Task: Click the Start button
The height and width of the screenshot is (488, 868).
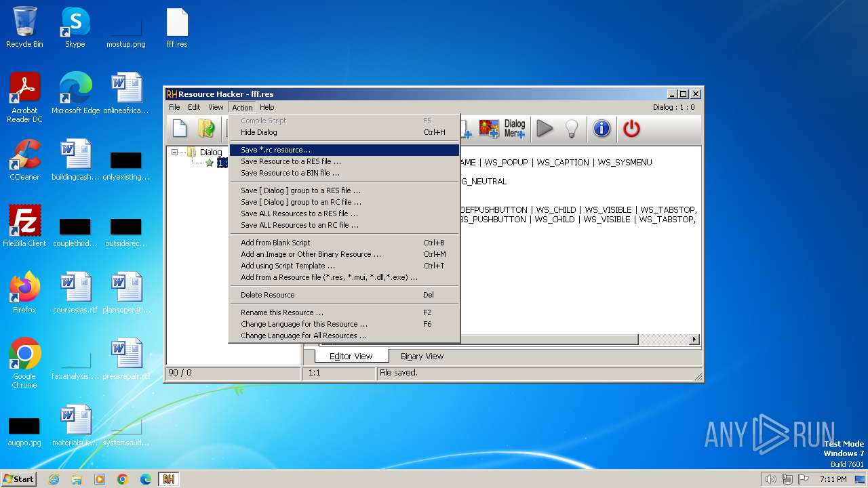Action: 18,479
